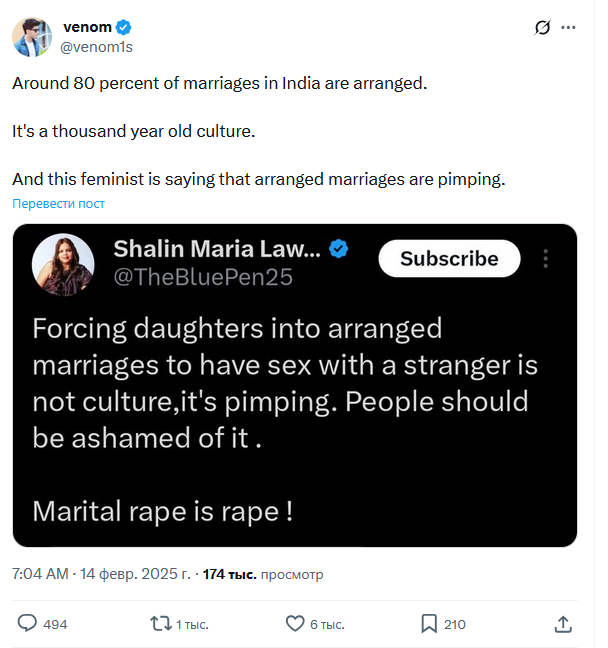
Task: Click the Grok explain icon
Action: click(543, 28)
